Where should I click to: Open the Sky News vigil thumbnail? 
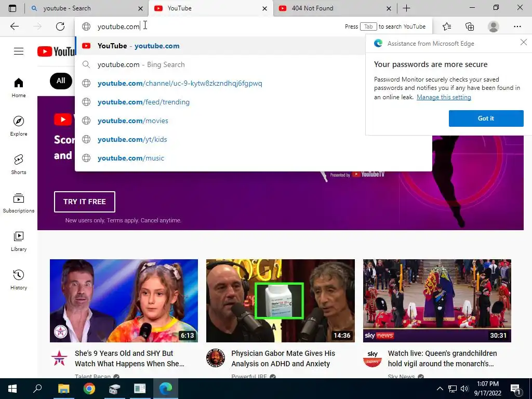click(x=437, y=301)
